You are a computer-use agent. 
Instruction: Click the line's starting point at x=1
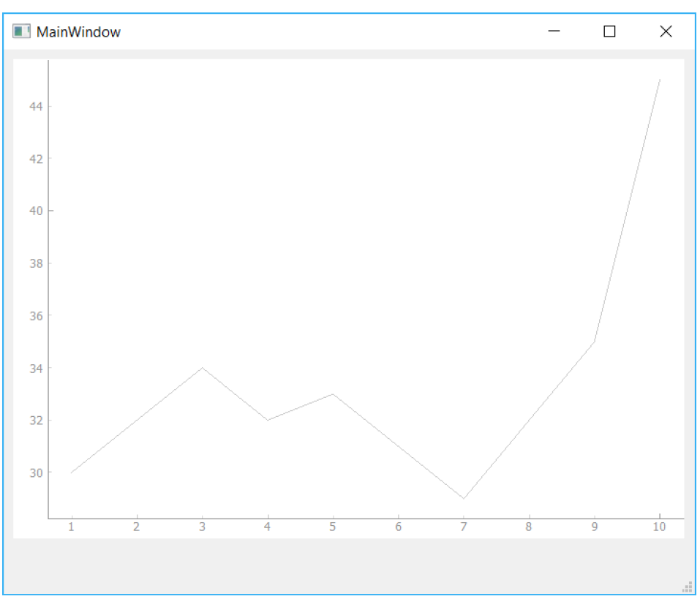click(72, 472)
